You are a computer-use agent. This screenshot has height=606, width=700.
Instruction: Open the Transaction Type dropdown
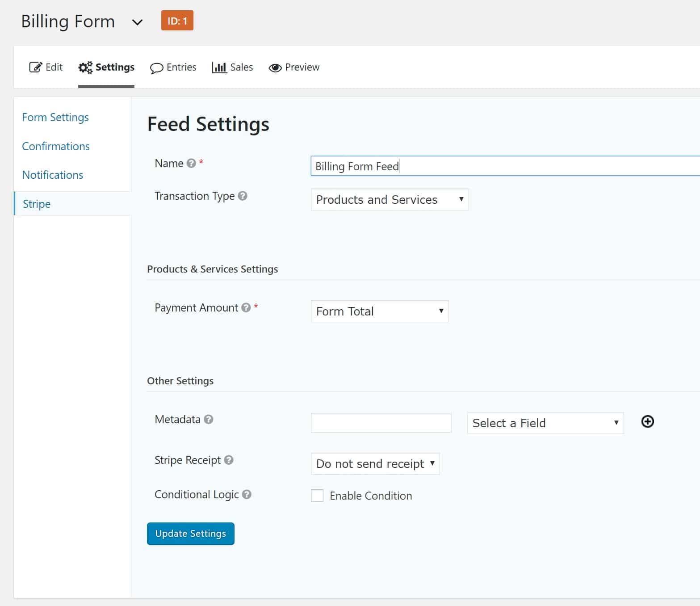click(x=389, y=200)
